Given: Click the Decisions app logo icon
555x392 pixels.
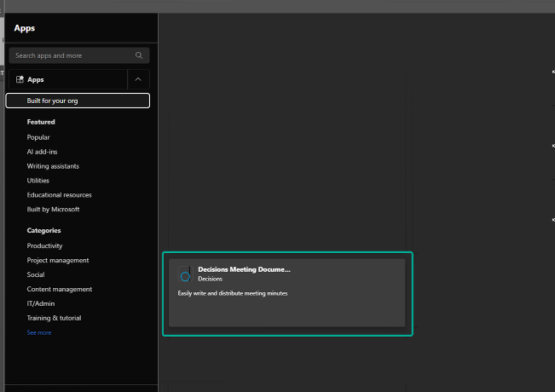Looking at the screenshot, I should coord(185,274).
